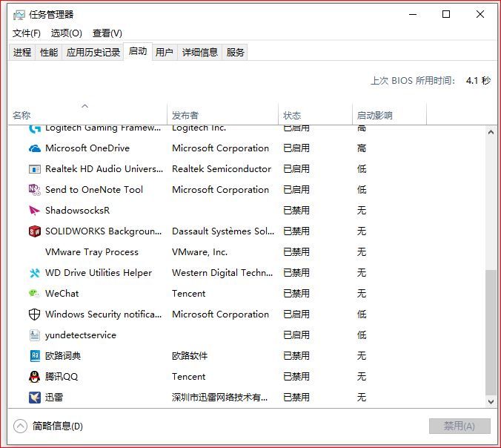The width and height of the screenshot is (501, 448).
Task: Open the 查看(V) menu
Action: 107,33
